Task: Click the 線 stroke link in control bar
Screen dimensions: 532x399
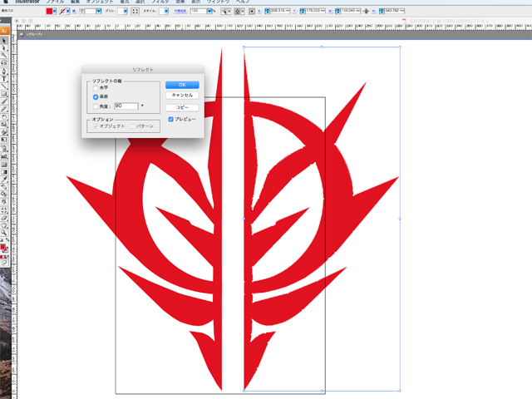Action: (x=74, y=11)
